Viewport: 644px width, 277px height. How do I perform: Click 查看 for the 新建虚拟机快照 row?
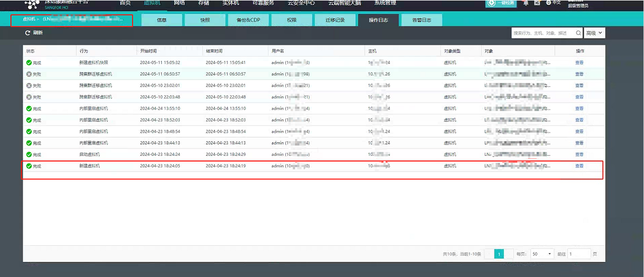(x=579, y=63)
